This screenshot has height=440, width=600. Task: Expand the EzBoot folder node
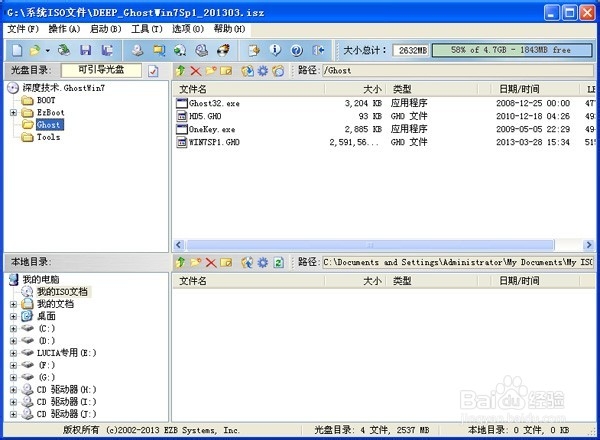coord(13,112)
